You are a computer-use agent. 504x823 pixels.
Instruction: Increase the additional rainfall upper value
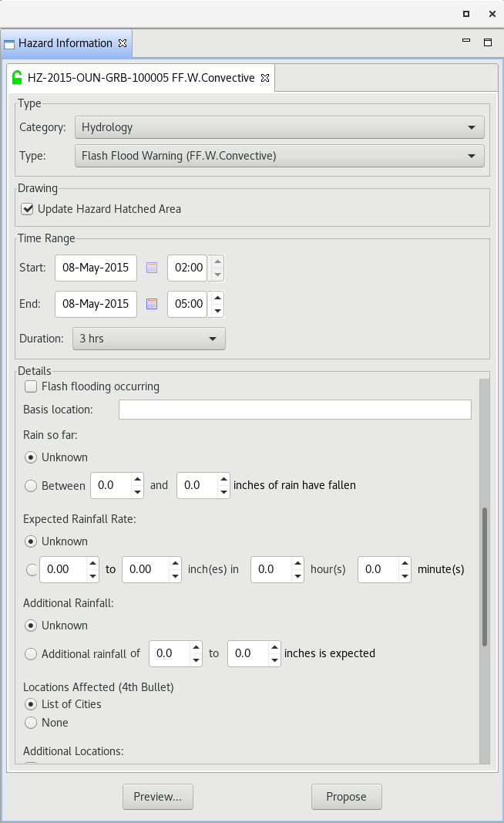pyautogui.click(x=275, y=647)
